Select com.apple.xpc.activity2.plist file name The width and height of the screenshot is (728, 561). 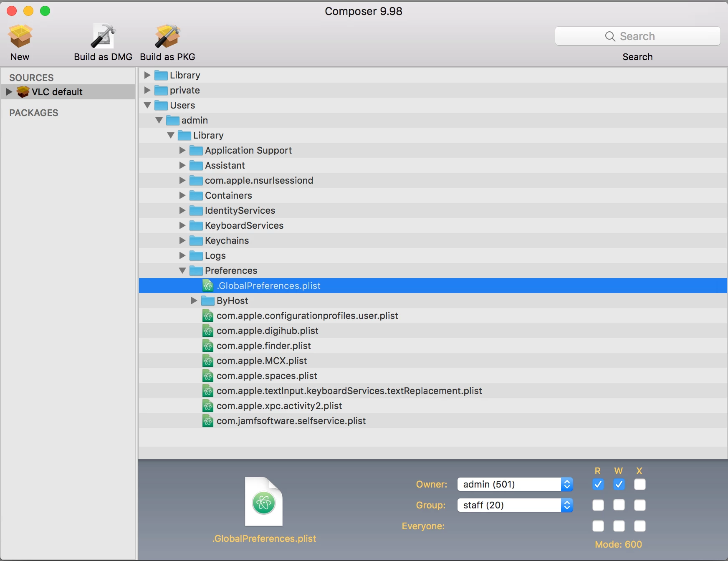[x=279, y=406]
